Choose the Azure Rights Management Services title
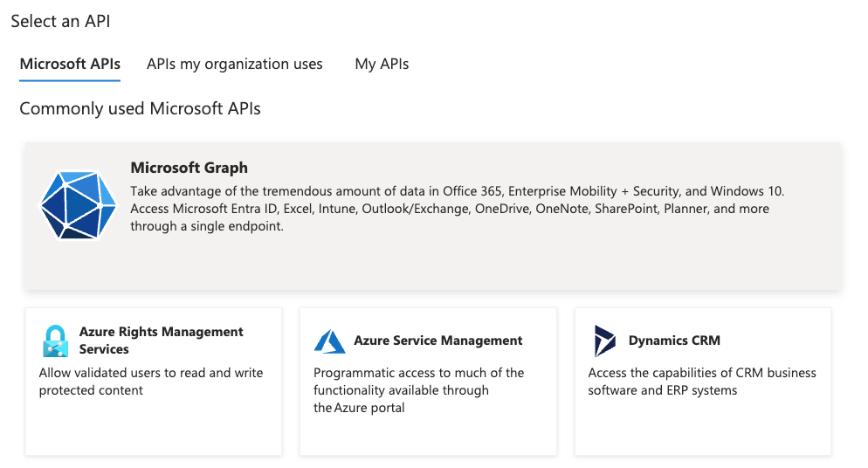This screenshot has height=468, width=868. 161,341
